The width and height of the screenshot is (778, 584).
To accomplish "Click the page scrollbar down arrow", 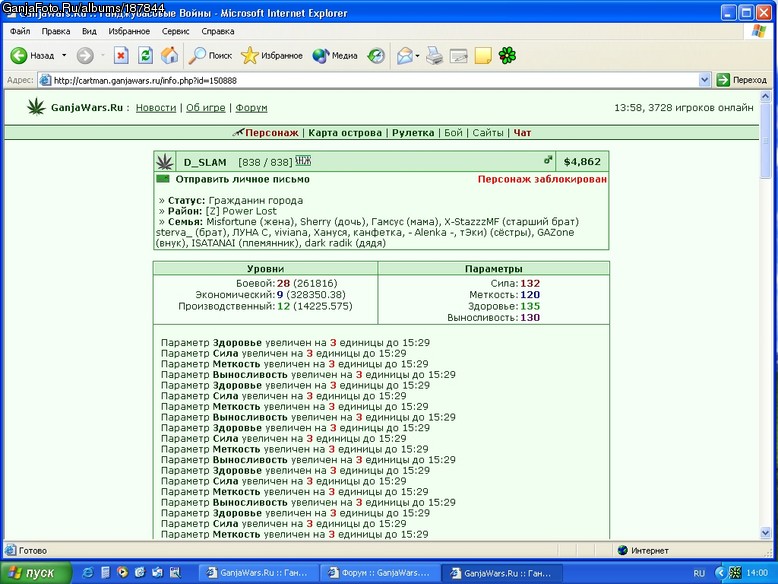I will tap(765, 533).
